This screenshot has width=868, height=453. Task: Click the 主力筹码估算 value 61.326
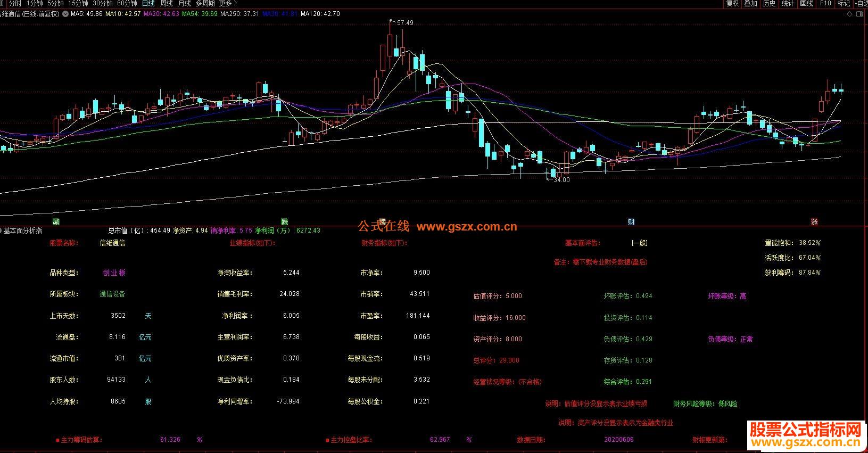170,440
